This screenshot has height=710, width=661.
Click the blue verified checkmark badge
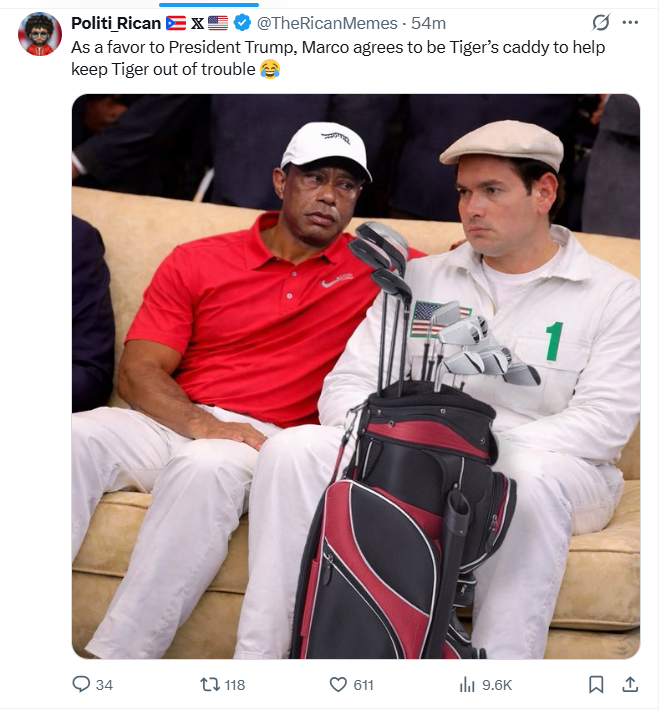coord(242,23)
